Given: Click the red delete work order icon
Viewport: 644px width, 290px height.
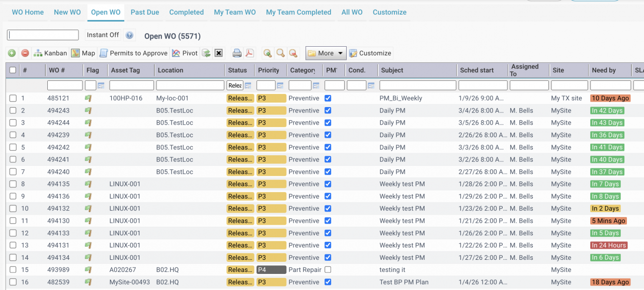Looking at the screenshot, I should pyautogui.click(x=25, y=53).
